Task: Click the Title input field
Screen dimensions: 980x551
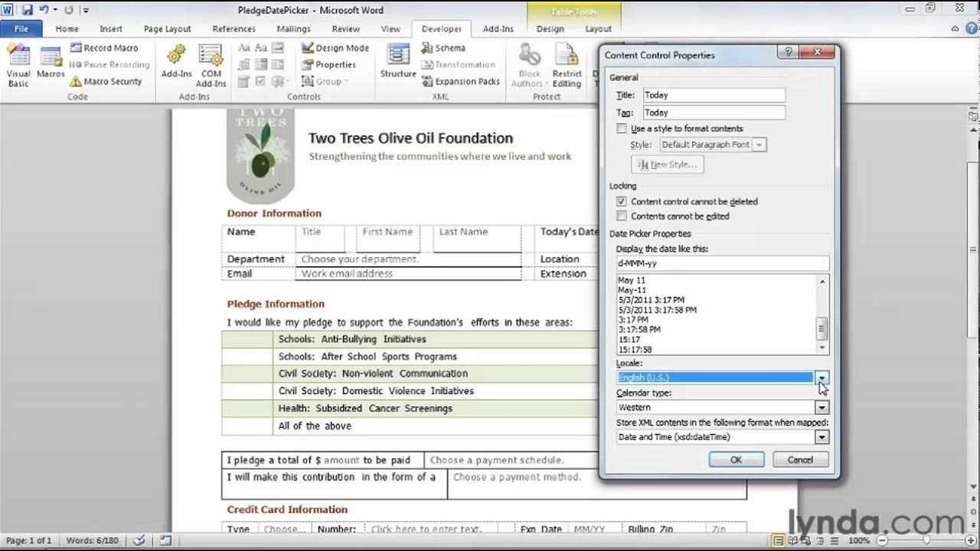Action: [x=714, y=95]
